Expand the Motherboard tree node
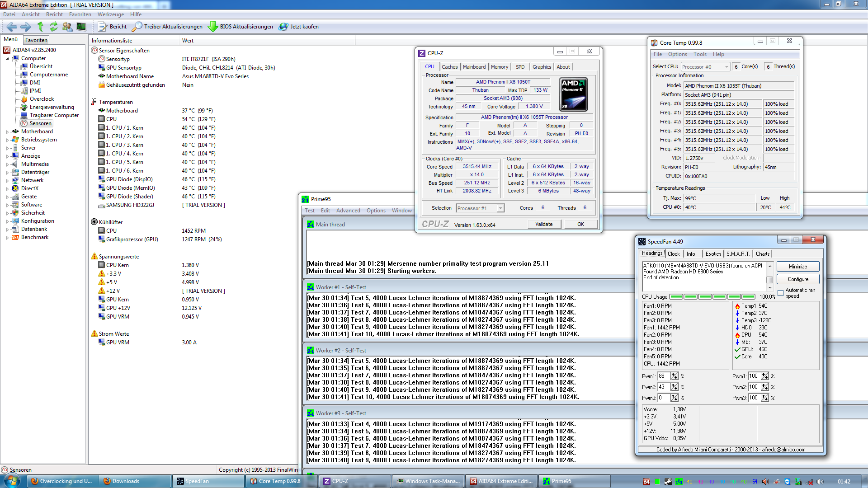Viewport: 868px width, 488px height. tap(8, 132)
